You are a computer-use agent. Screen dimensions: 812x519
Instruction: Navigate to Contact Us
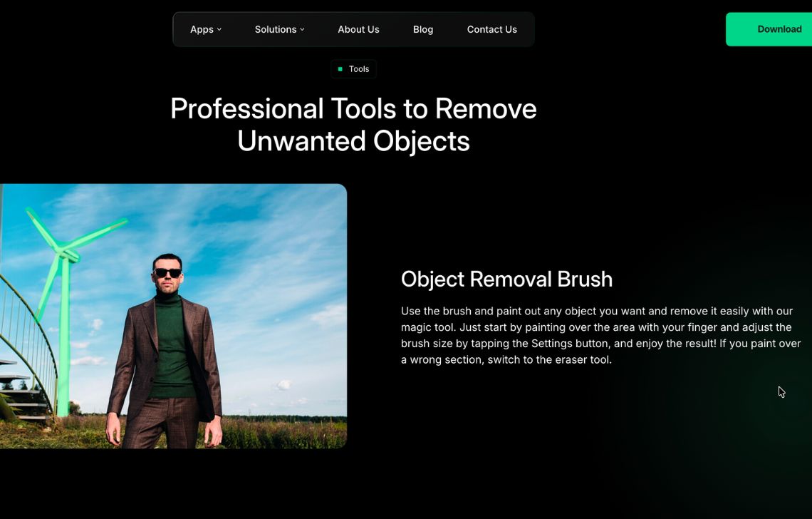pos(491,29)
